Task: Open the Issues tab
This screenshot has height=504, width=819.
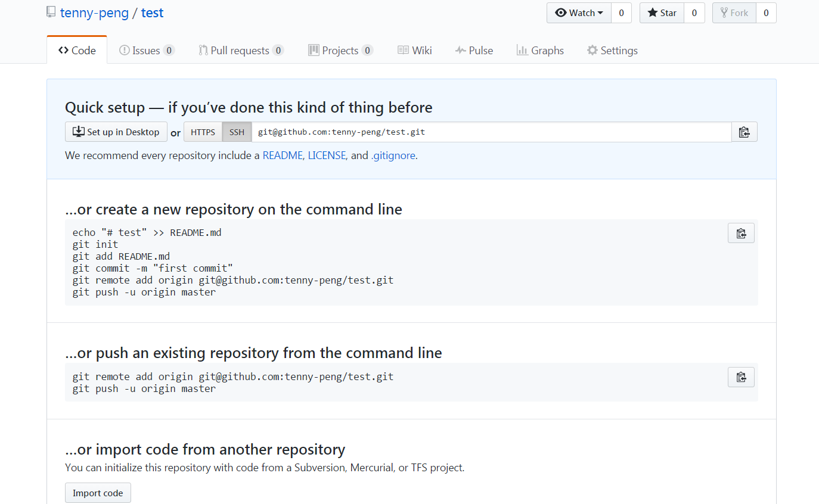Action: (x=147, y=50)
